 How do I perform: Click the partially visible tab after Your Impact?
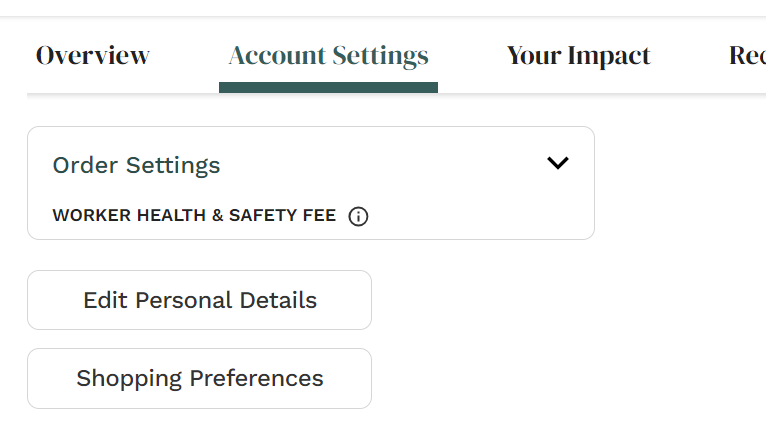[748, 55]
